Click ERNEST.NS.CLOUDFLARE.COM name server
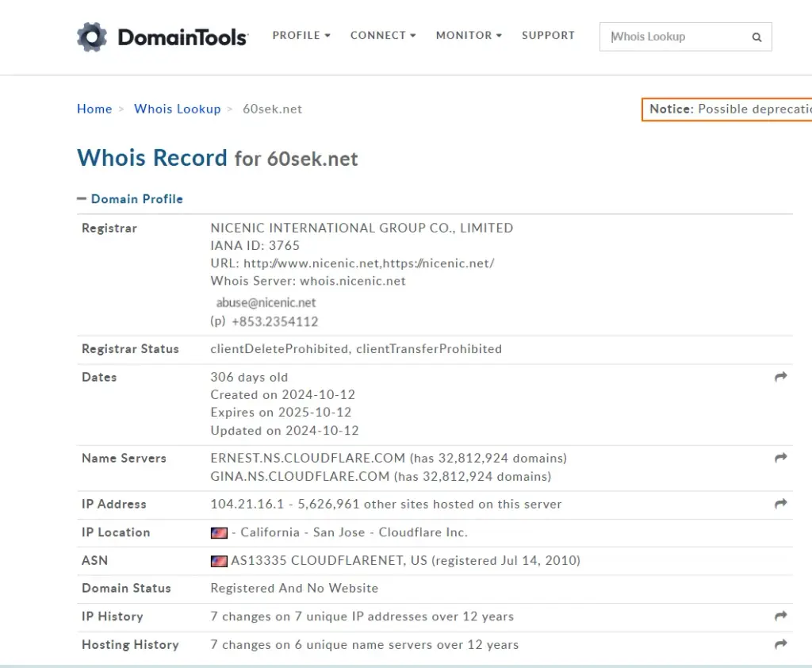 pyautogui.click(x=308, y=458)
